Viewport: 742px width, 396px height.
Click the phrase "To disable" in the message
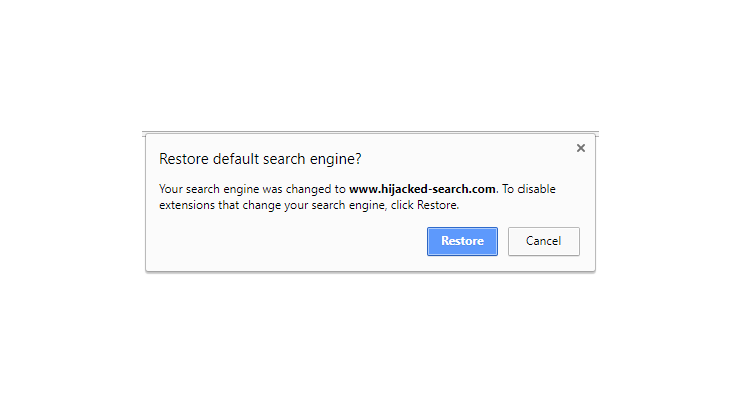coord(529,189)
